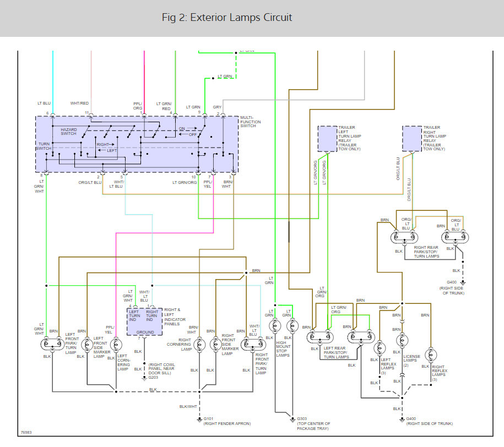Click 'HIGH MOUNT STOP LAMPS' label
This screenshot has width=504, height=447.
point(283,349)
